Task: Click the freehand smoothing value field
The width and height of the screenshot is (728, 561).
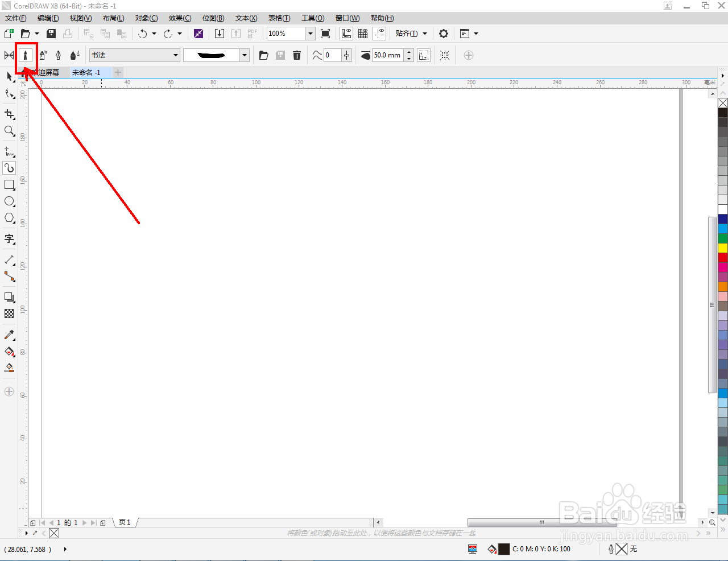Action: 332,55
